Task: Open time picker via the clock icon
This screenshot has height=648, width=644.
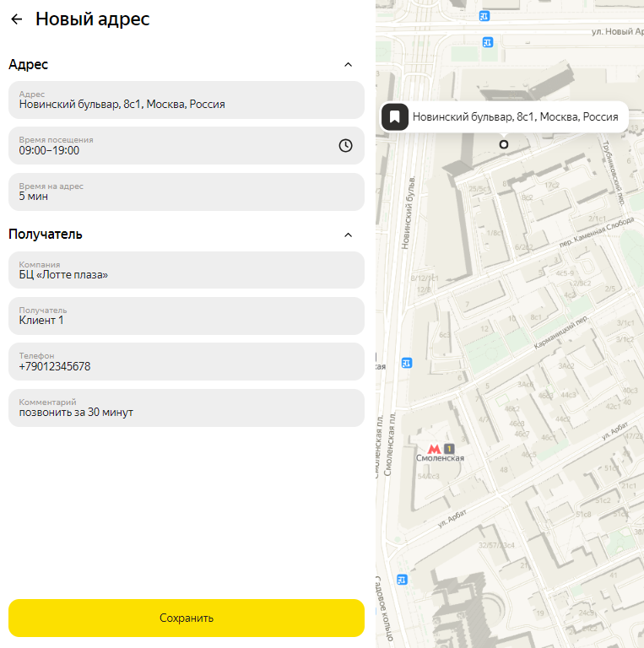Action: click(345, 145)
